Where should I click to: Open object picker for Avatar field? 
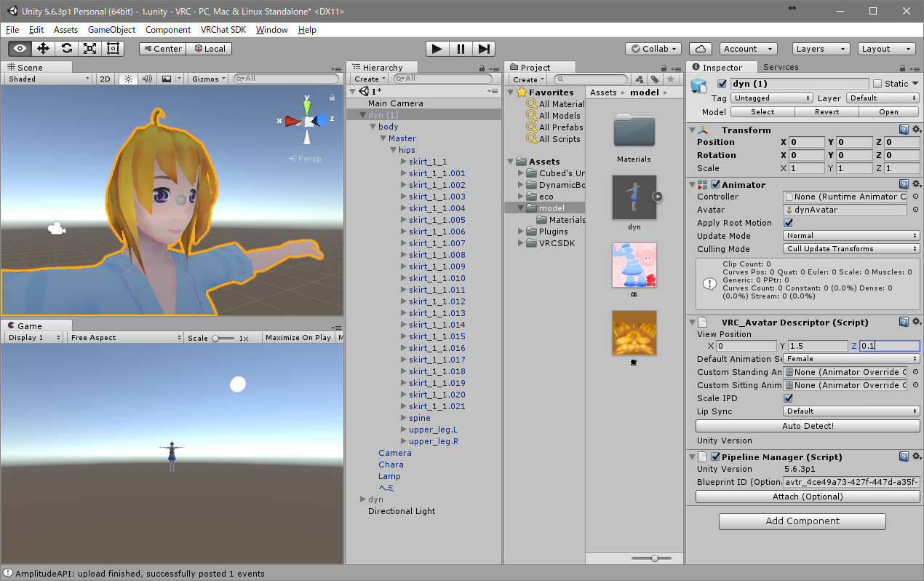tap(915, 210)
